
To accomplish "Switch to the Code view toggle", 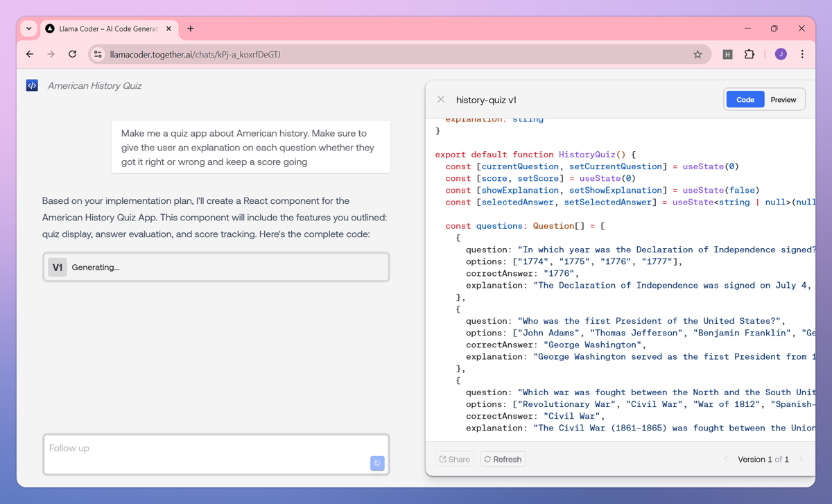I will (x=745, y=100).
